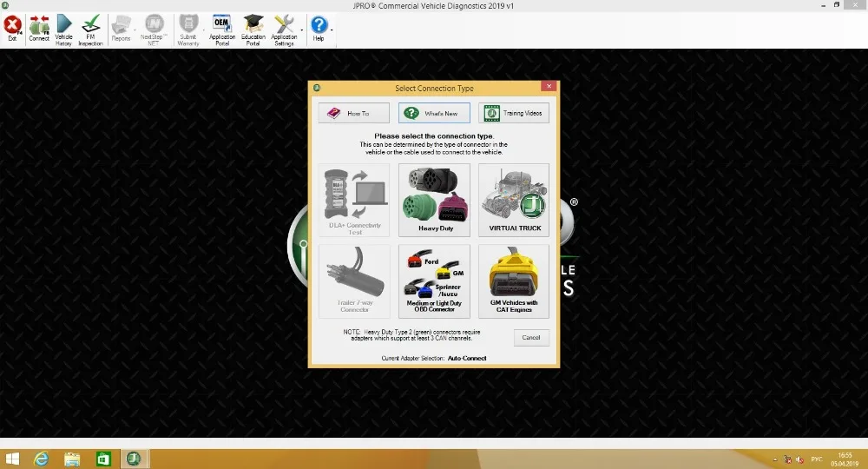This screenshot has width=868, height=469.
Task: Select the DLA+ Connectivity Test option
Action: point(354,200)
